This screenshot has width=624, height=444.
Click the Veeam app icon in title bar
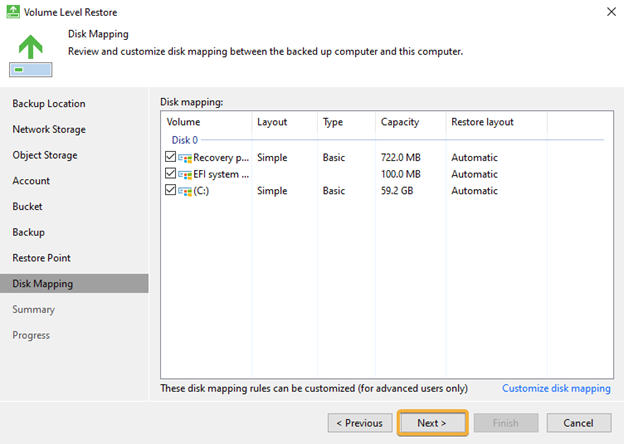13,12
